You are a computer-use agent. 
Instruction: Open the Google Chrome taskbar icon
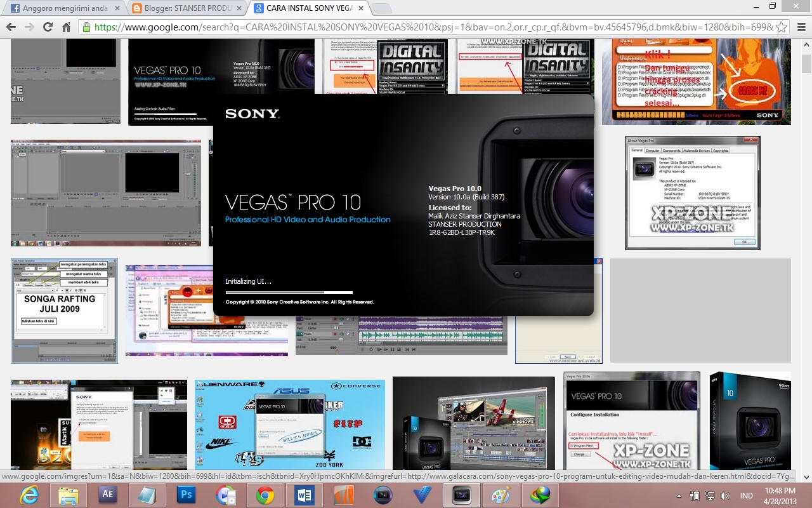[x=265, y=495]
